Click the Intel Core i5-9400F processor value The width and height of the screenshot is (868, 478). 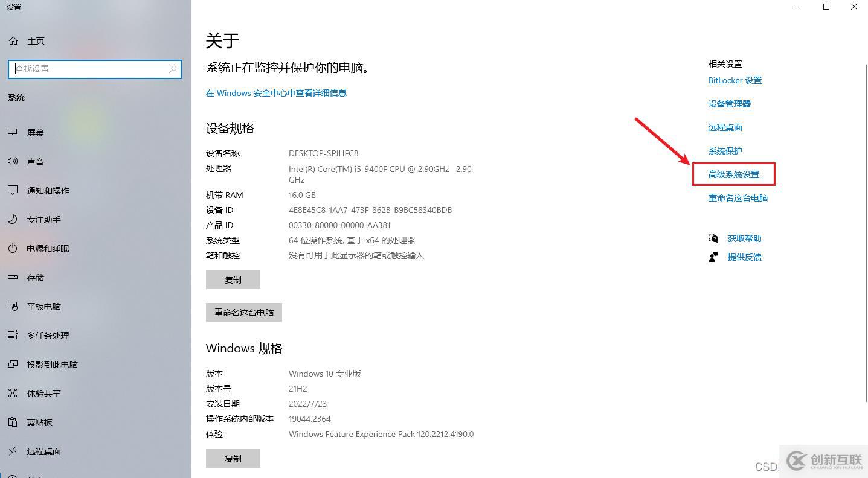(x=380, y=174)
